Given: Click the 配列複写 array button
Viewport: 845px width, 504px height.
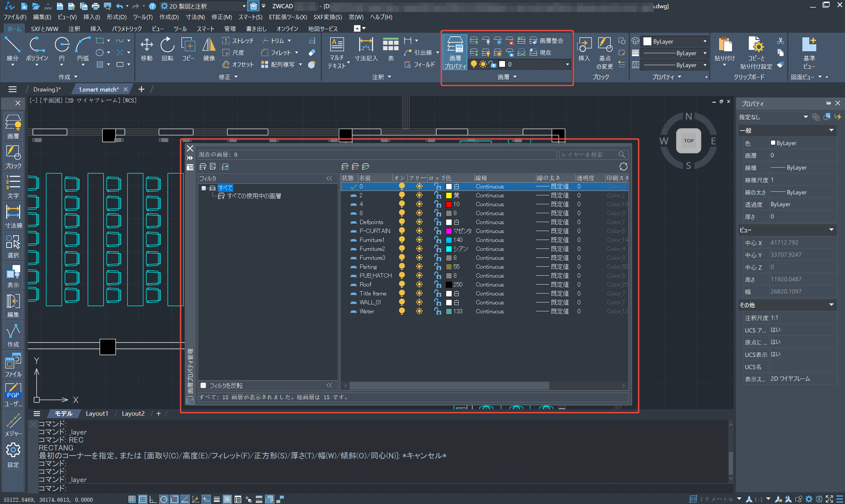Looking at the screenshot, I should pyautogui.click(x=278, y=64).
